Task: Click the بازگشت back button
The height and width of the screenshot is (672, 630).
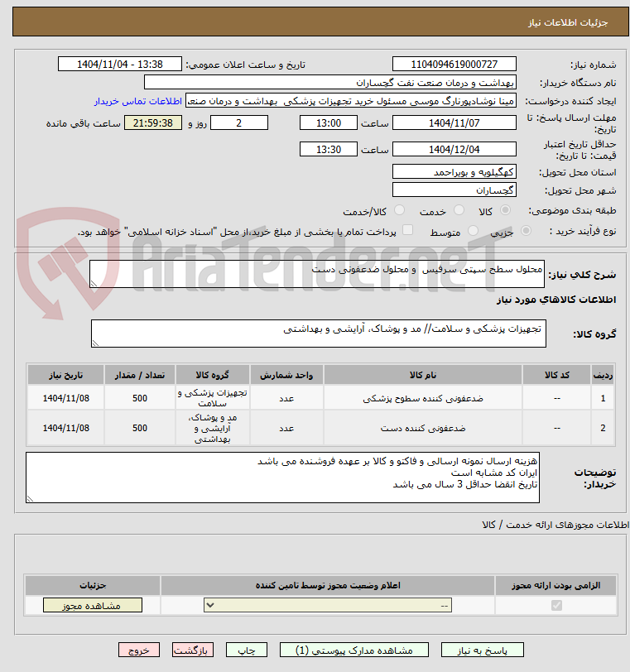Action: [x=192, y=650]
